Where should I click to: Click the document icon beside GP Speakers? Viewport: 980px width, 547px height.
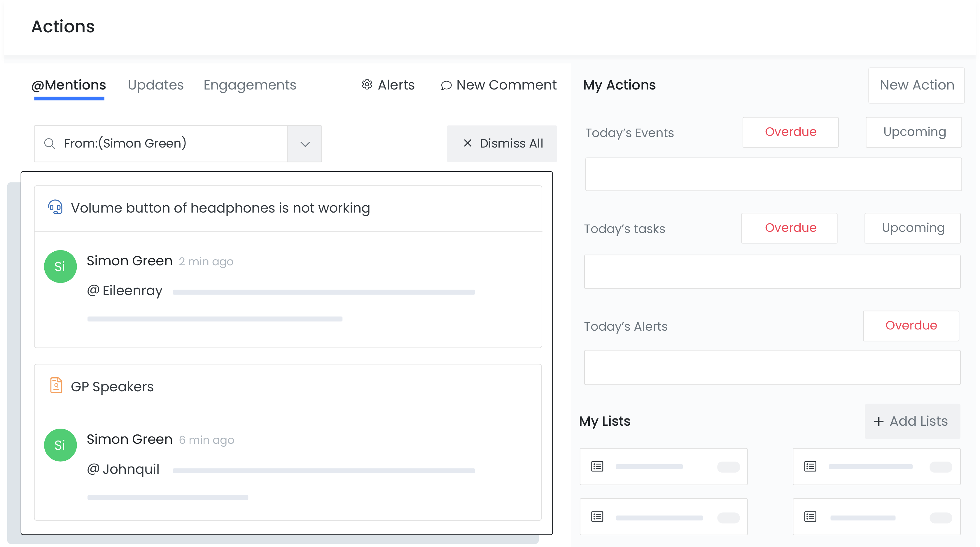pos(56,386)
